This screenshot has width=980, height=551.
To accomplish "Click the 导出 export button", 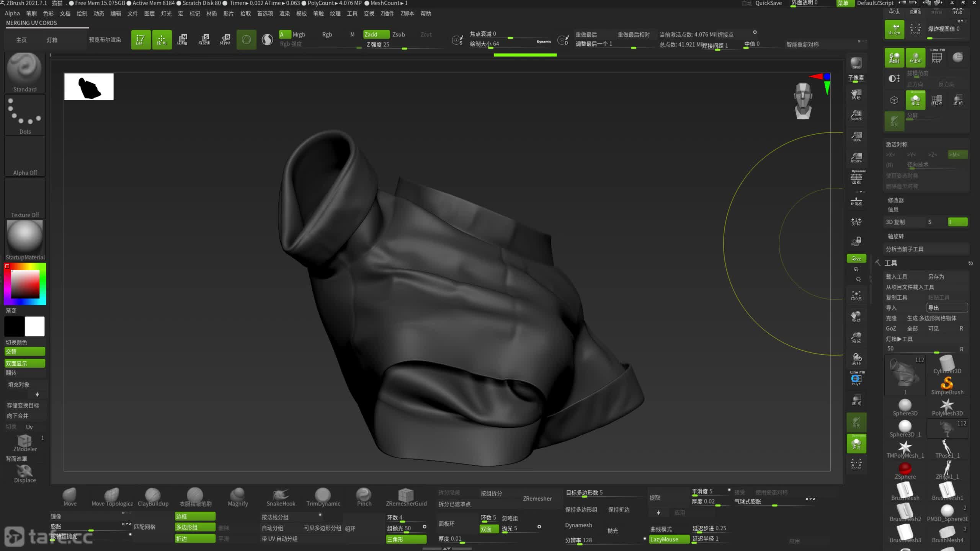I will 947,308.
